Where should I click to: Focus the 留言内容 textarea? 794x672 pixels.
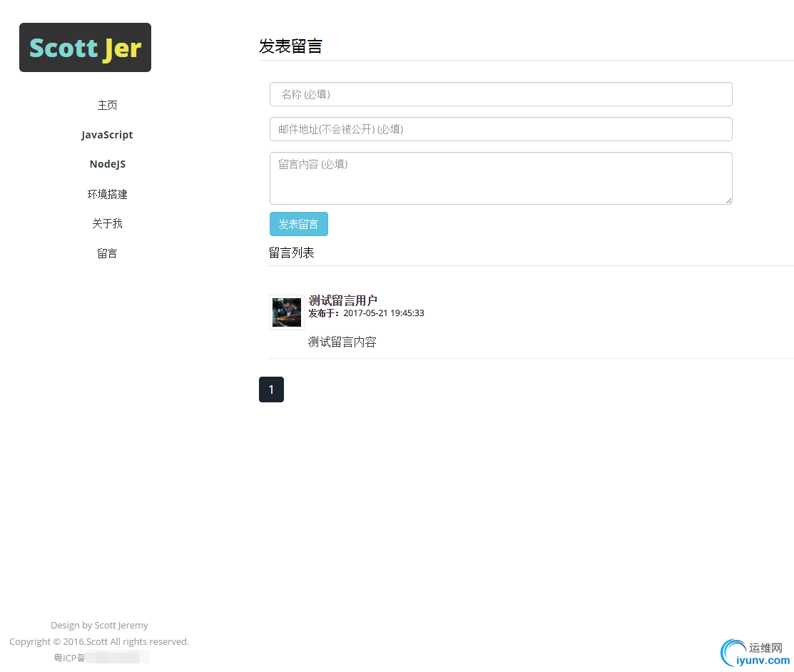[x=501, y=178]
